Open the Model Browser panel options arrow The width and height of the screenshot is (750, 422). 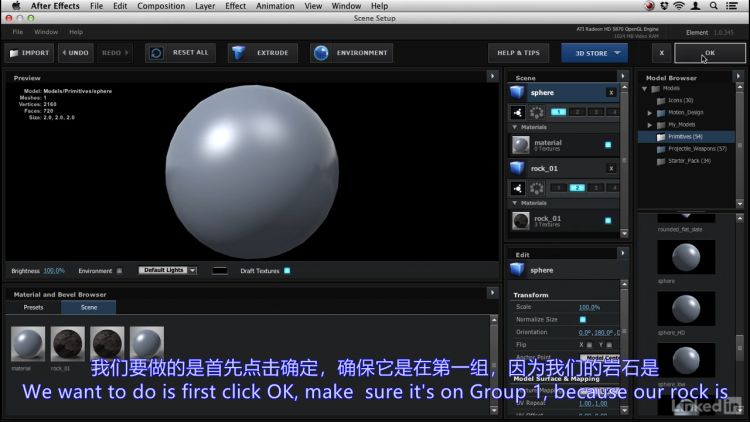click(x=738, y=76)
